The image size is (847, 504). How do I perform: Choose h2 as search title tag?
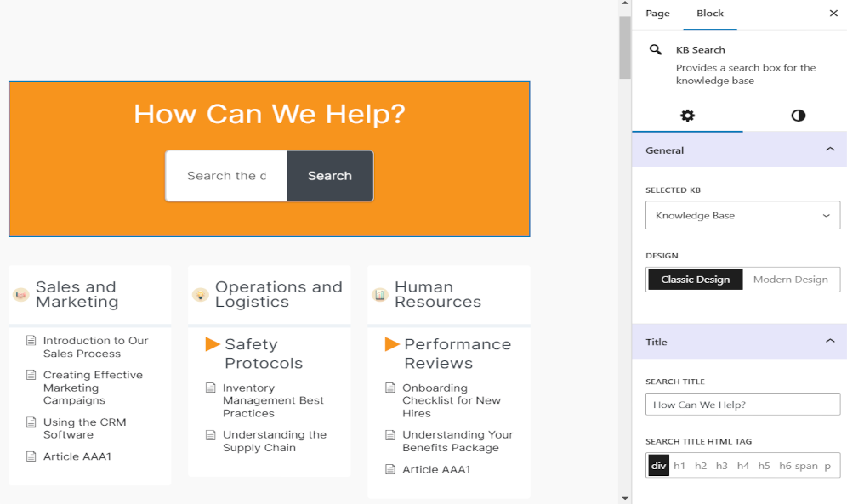[x=701, y=466]
